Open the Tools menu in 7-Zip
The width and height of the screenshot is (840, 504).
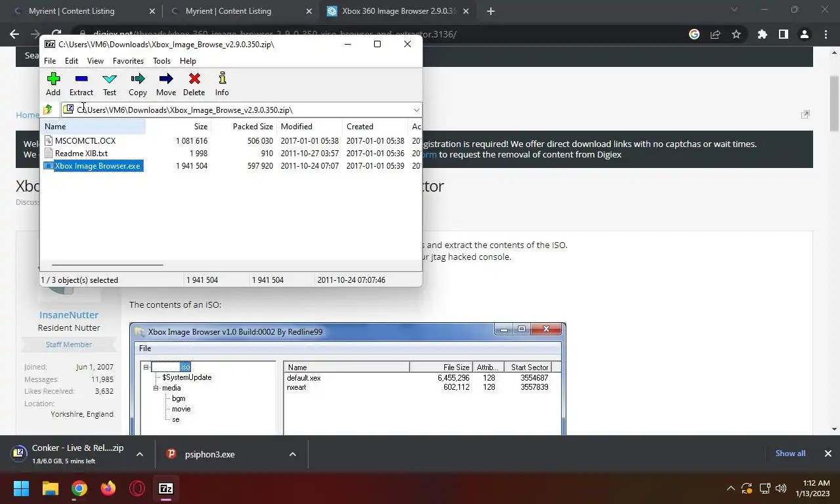pos(161,60)
